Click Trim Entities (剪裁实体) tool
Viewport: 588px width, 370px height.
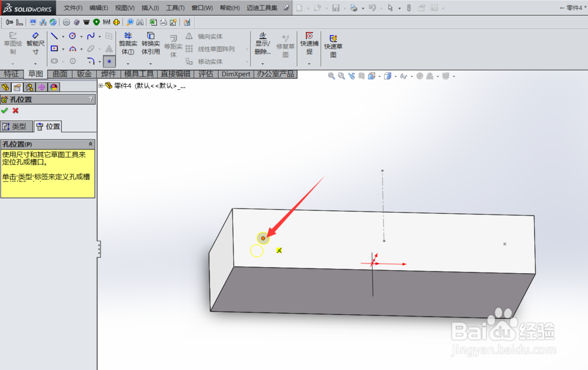click(x=128, y=43)
